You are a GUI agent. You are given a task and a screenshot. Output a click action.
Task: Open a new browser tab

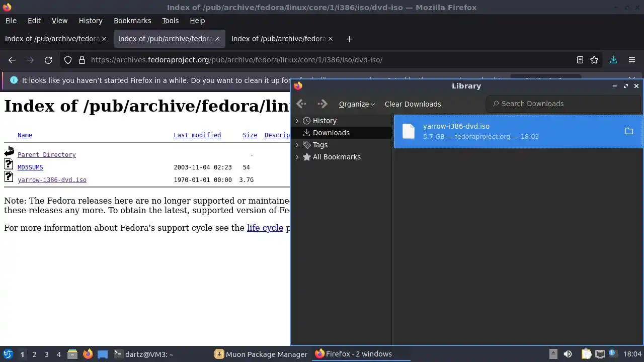349,39
